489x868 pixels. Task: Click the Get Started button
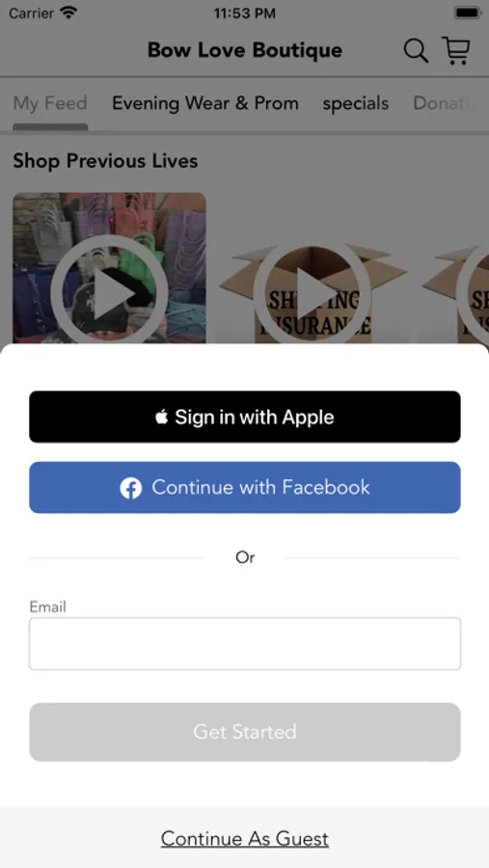pyautogui.click(x=245, y=732)
